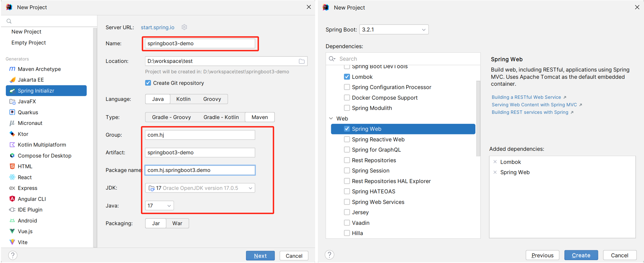This screenshot has width=644, height=263.
Task: Toggle Create Git repository checkbox
Action: [148, 83]
